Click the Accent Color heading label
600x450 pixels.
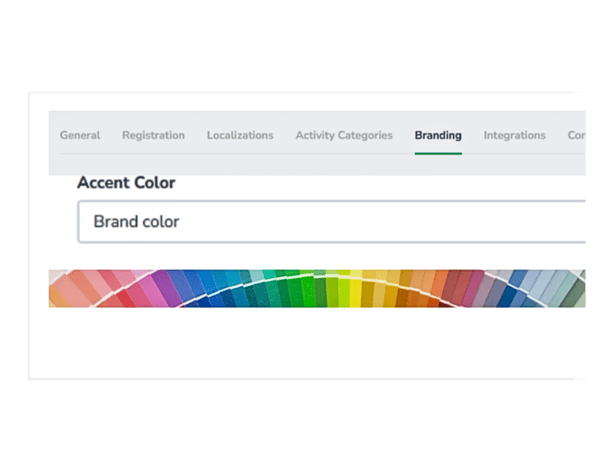tap(126, 183)
